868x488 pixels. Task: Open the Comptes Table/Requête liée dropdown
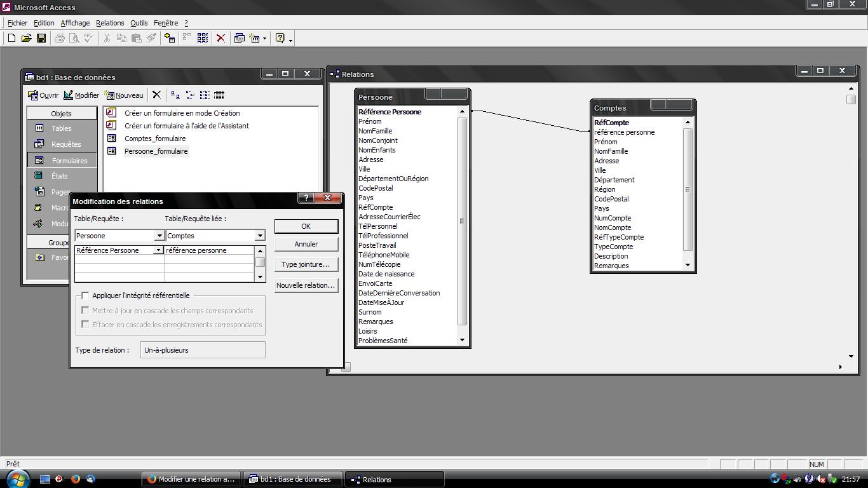pos(259,236)
